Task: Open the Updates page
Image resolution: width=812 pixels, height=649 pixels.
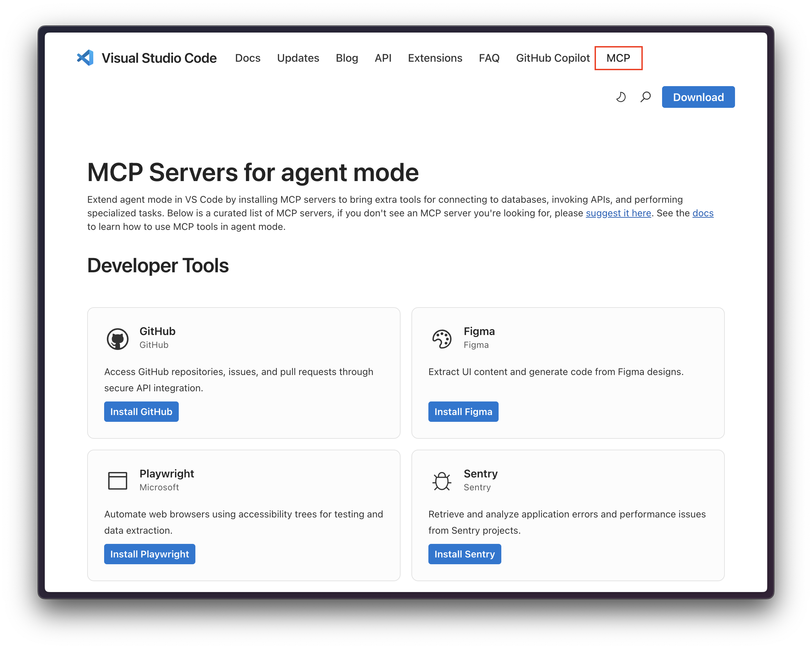Action: 298,58
